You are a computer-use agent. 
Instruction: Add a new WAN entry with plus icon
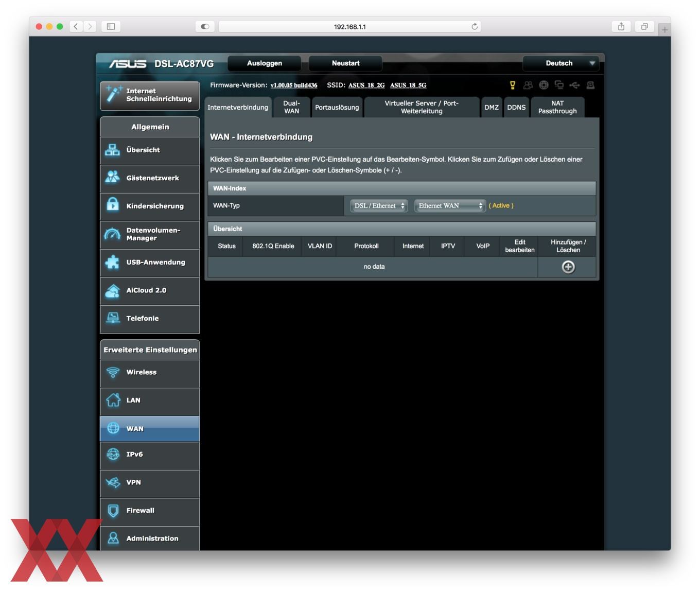(x=568, y=267)
